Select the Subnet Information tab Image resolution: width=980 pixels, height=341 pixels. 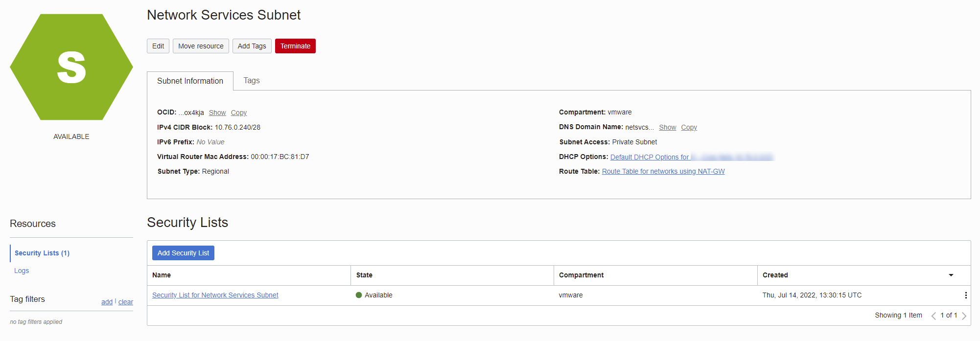pos(190,81)
